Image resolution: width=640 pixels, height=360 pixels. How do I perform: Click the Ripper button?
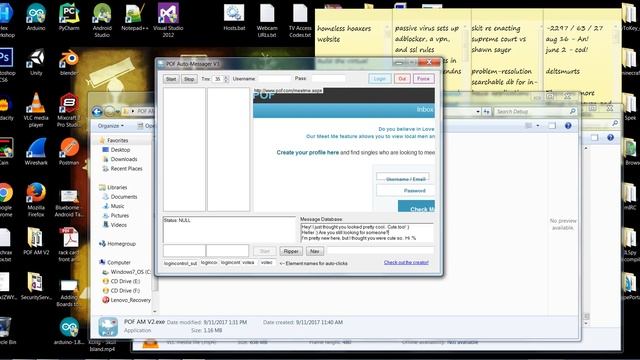pyautogui.click(x=291, y=251)
